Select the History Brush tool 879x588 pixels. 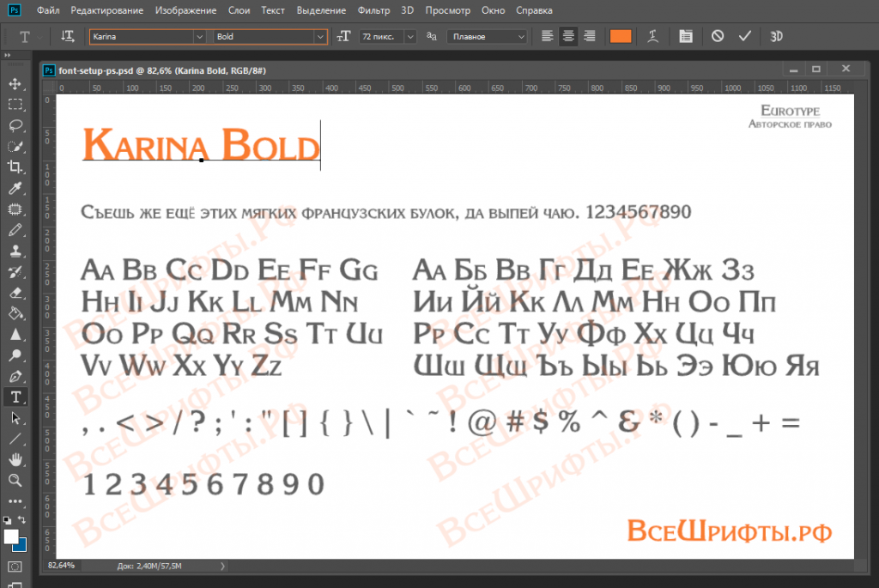[x=15, y=272]
